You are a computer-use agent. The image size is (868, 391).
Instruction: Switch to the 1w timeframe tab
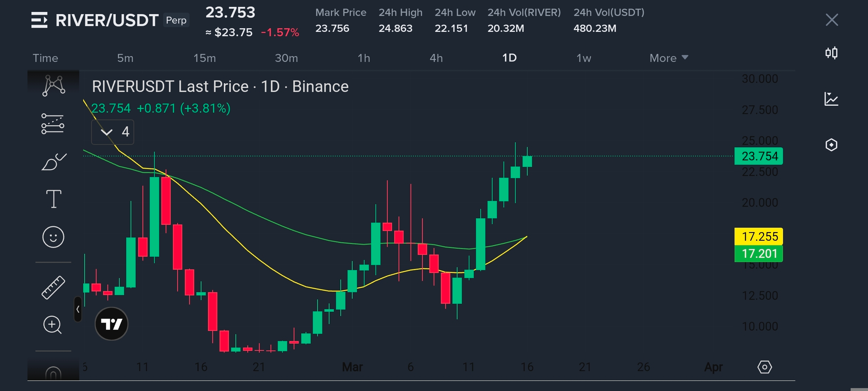(x=583, y=58)
